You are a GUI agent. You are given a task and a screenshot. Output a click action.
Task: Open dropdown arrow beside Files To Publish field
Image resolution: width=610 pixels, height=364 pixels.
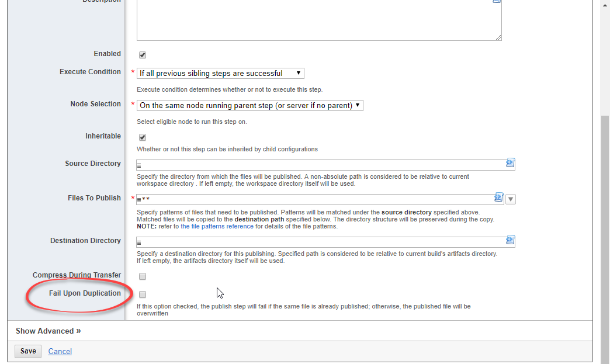pos(511,199)
